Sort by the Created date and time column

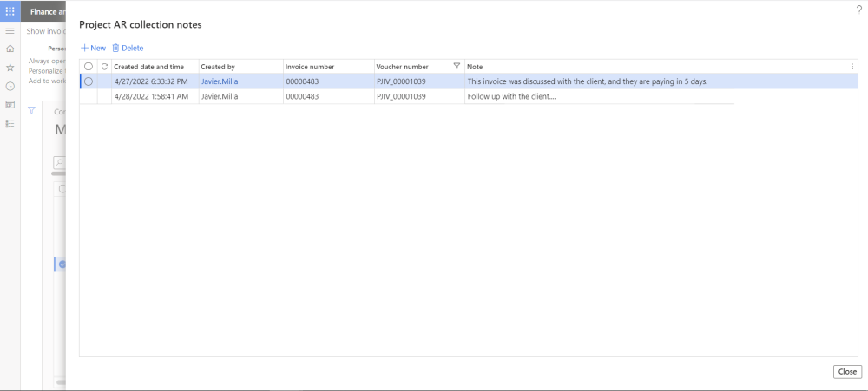click(148, 67)
